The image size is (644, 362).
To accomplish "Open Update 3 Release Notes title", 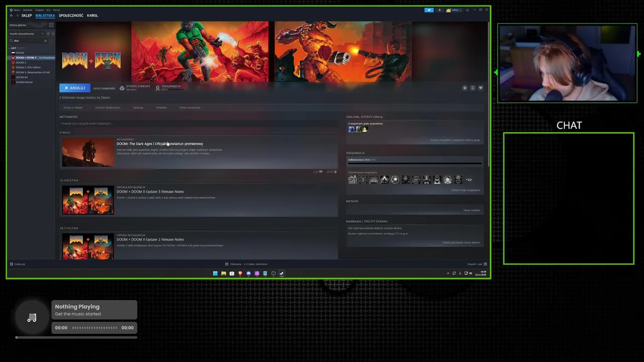I will pos(150,192).
